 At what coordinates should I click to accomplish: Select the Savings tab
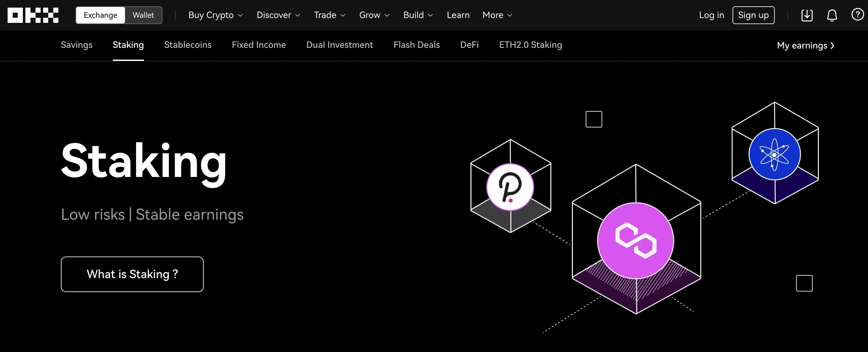[x=76, y=45]
